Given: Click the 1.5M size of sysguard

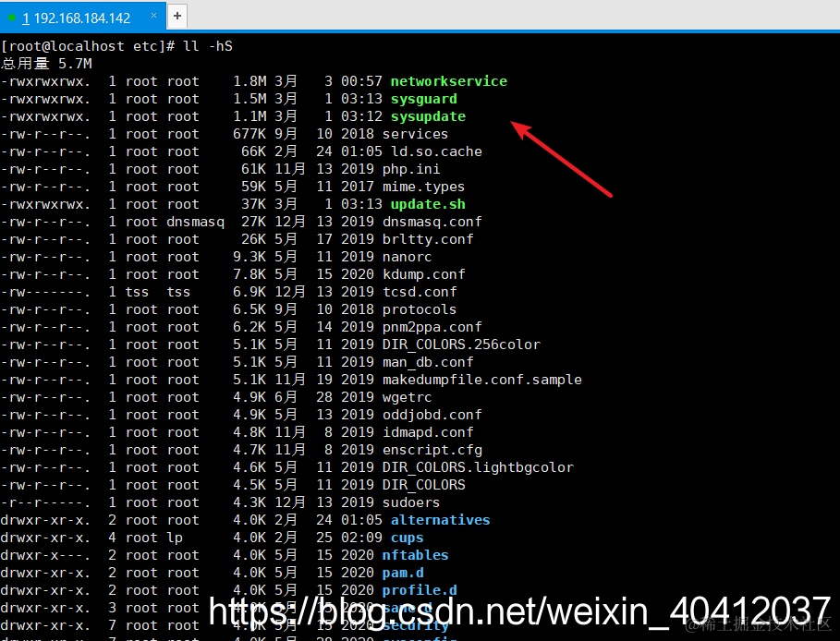Looking at the screenshot, I should 250,99.
